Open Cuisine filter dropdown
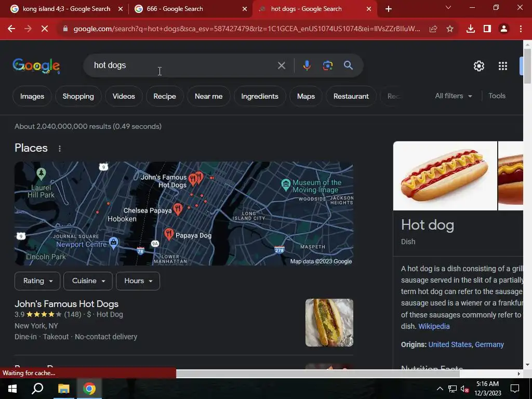The height and width of the screenshot is (399, 532). 88,281
